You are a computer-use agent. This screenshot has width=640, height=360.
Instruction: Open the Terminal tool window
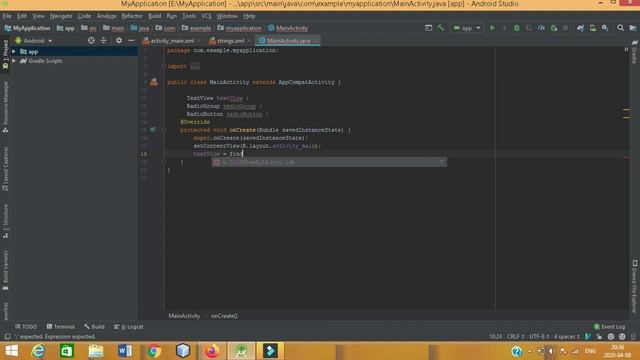click(60, 327)
